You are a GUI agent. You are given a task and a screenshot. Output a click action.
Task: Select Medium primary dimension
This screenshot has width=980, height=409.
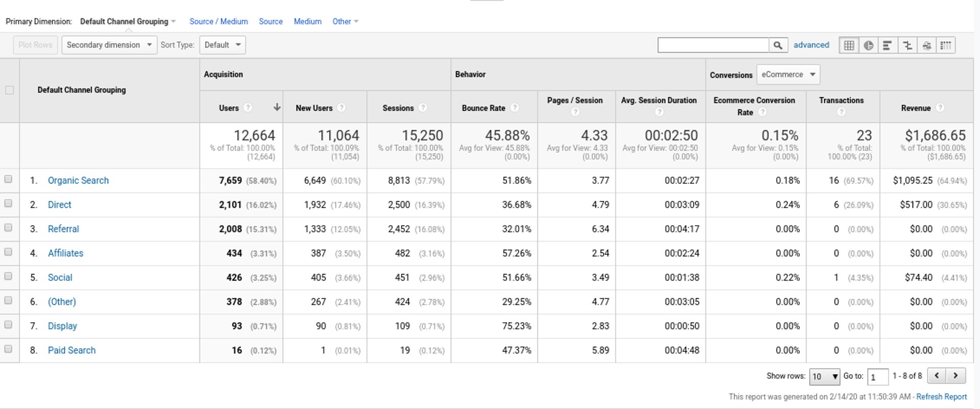point(308,21)
